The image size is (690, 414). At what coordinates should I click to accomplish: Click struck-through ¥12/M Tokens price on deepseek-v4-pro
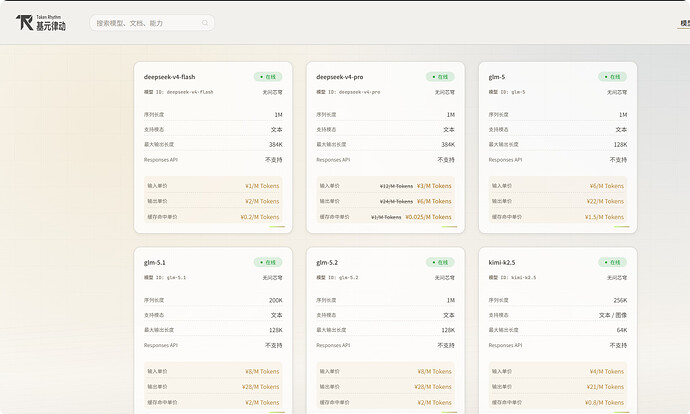tap(396, 186)
